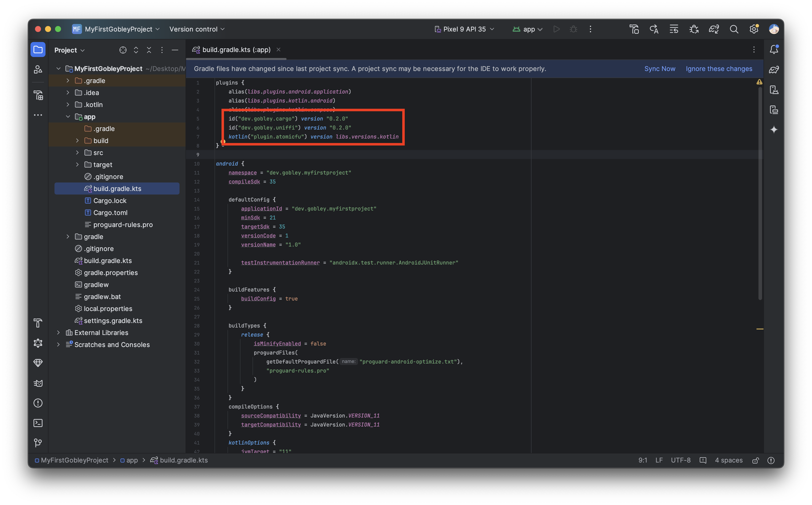
Task: Open the Pixel 9 API 35 device dropdown
Action: 464,29
